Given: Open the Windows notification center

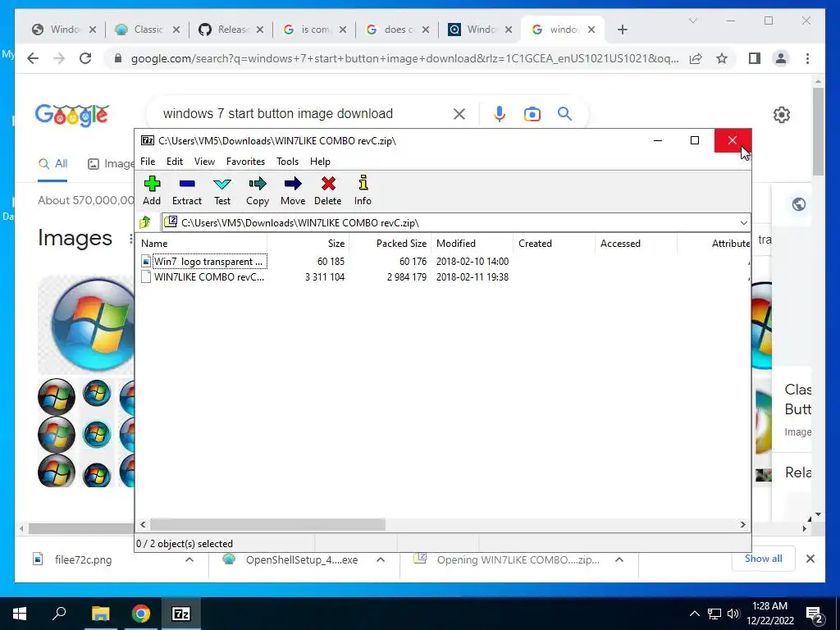Looking at the screenshot, I should [815, 614].
